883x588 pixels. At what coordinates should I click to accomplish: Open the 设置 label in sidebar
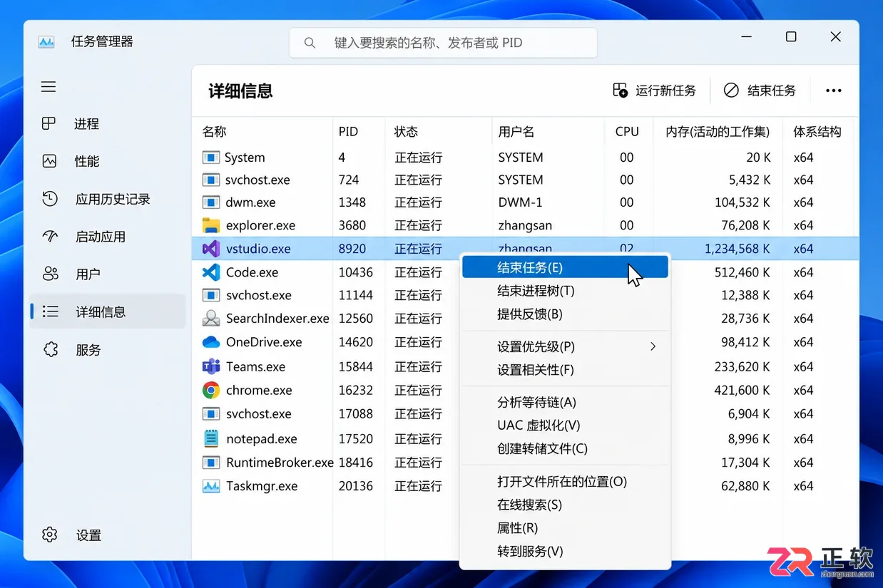tap(88, 535)
